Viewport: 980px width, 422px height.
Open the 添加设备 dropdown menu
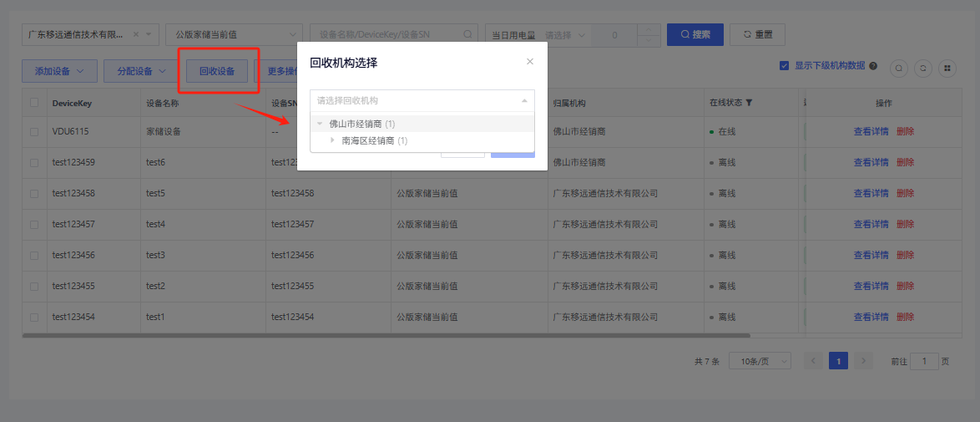59,71
